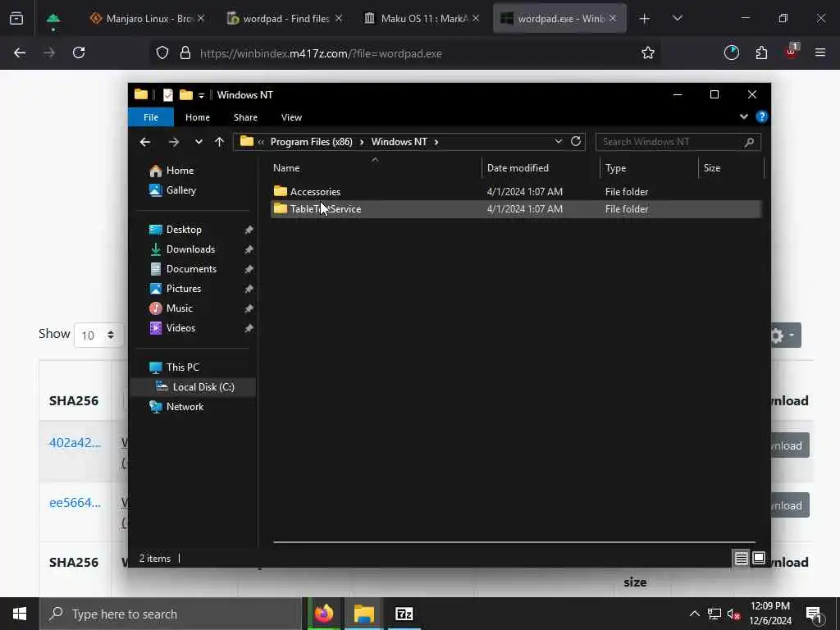Open notification center icon
The image size is (840, 630).
pyautogui.click(x=814, y=614)
